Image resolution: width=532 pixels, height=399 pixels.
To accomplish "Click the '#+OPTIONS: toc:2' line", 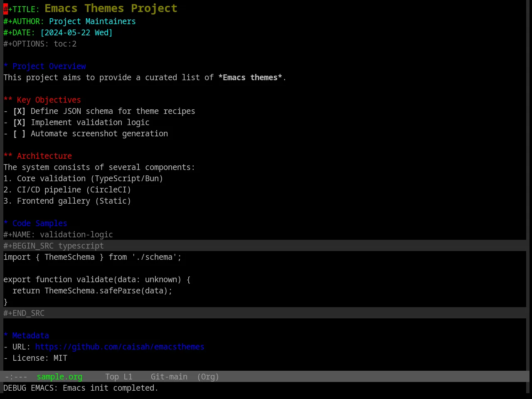I will pyautogui.click(x=40, y=44).
